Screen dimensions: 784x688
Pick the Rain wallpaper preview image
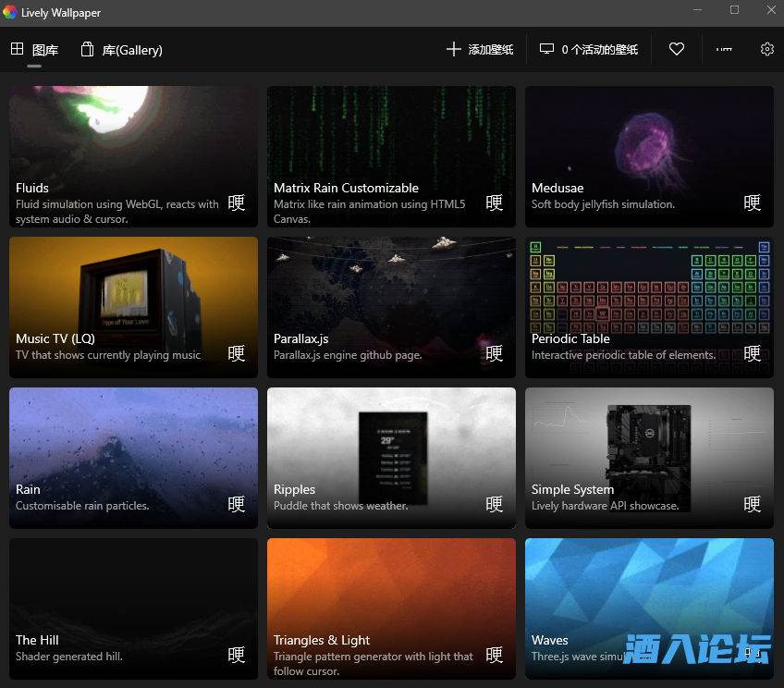pyautogui.click(x=133, y=439)
